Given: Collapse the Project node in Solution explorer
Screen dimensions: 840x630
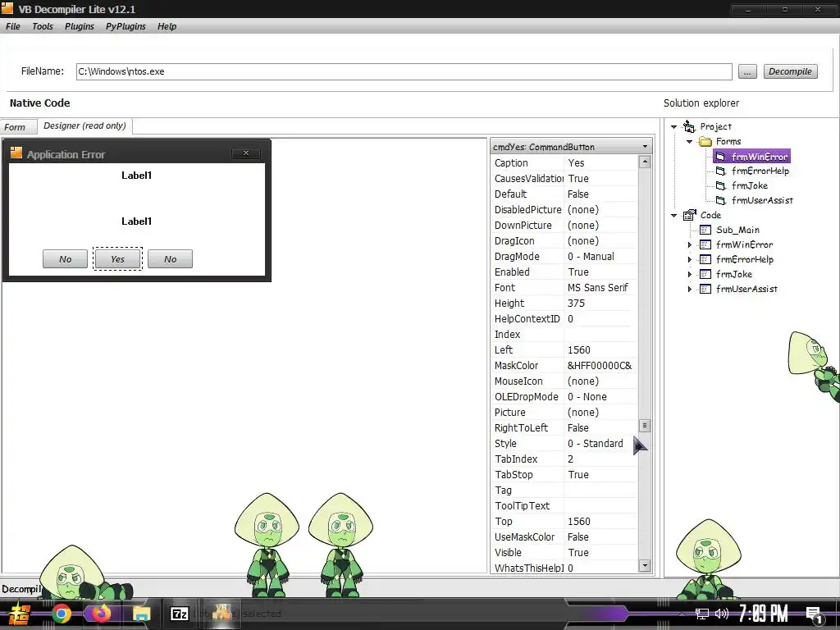Looking at the screenshot, I should click(x=674, y=127).
